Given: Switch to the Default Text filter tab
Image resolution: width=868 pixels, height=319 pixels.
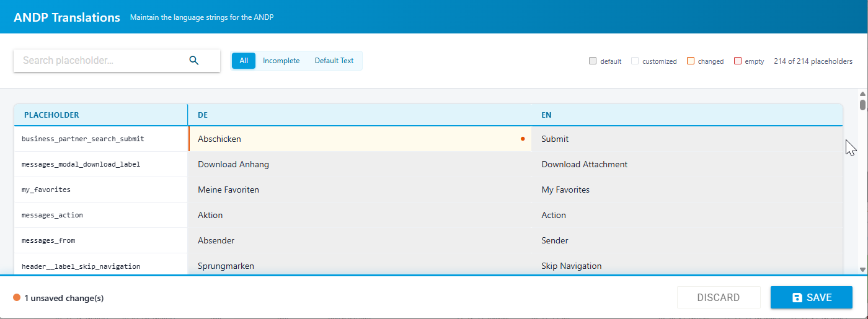Looking at the screenshot, I should click(x=334, y=61).
